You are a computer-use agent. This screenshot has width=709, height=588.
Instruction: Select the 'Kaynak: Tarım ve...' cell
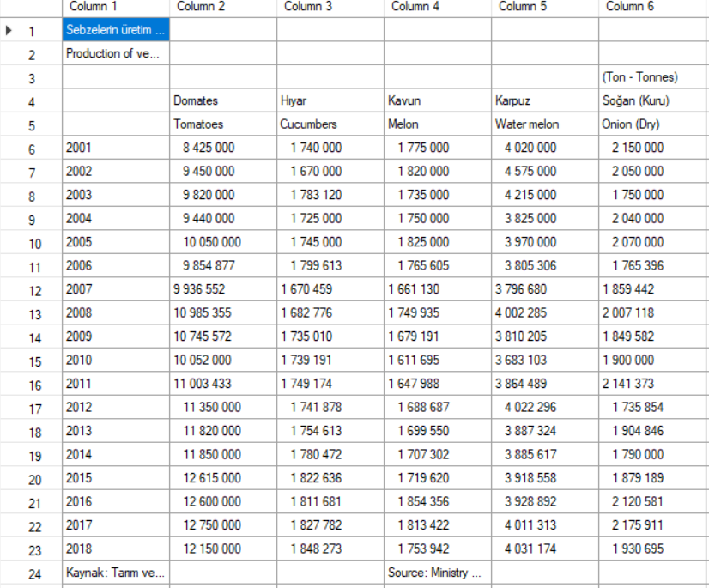[x=116, y=573]
